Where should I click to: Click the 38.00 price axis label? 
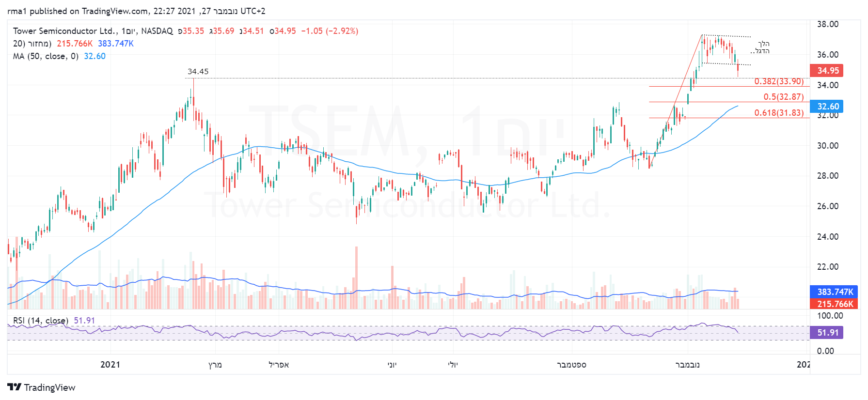click(x=828, y=24)
